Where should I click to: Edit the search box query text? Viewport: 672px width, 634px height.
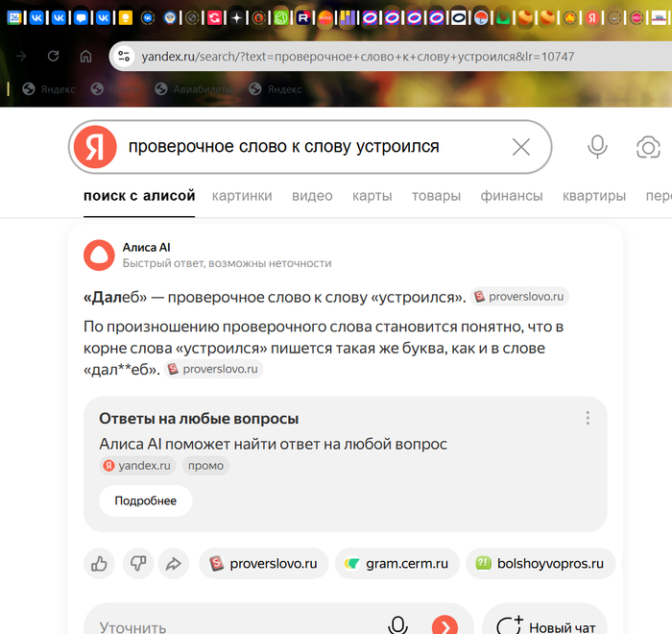[284, 147]
